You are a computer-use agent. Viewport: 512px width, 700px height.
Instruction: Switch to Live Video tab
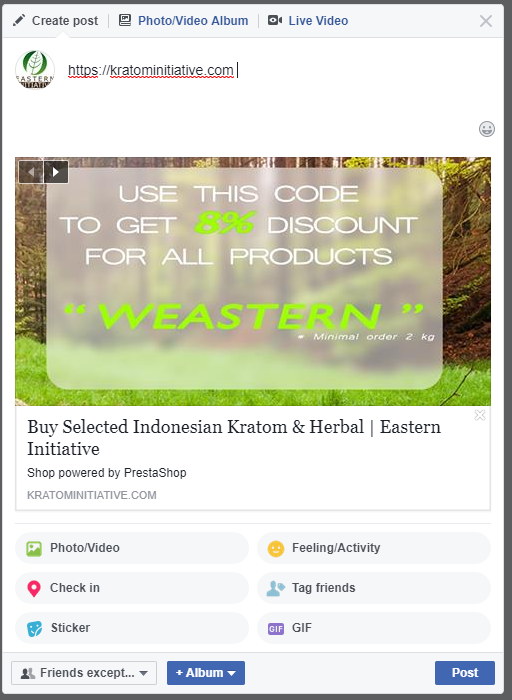(318, 21)
